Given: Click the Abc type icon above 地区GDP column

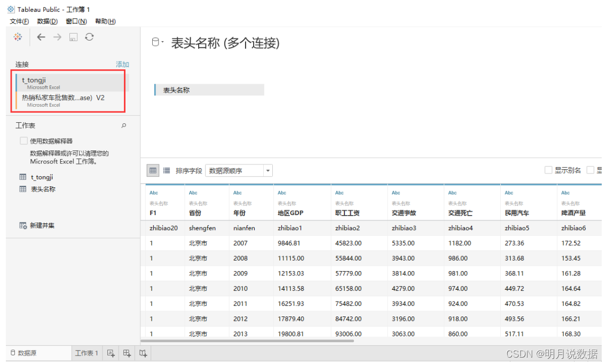Looking at the screenshot, I should coord(282,193).
